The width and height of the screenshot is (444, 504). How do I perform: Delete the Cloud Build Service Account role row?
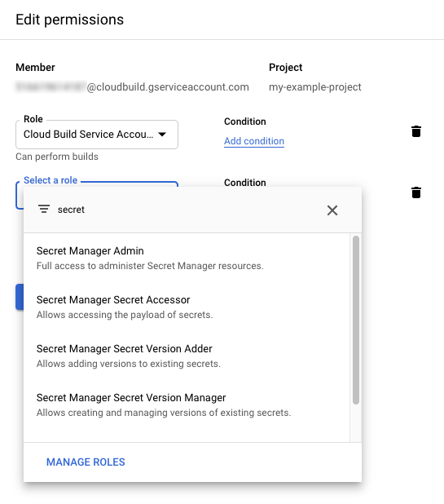click(416, 131)
